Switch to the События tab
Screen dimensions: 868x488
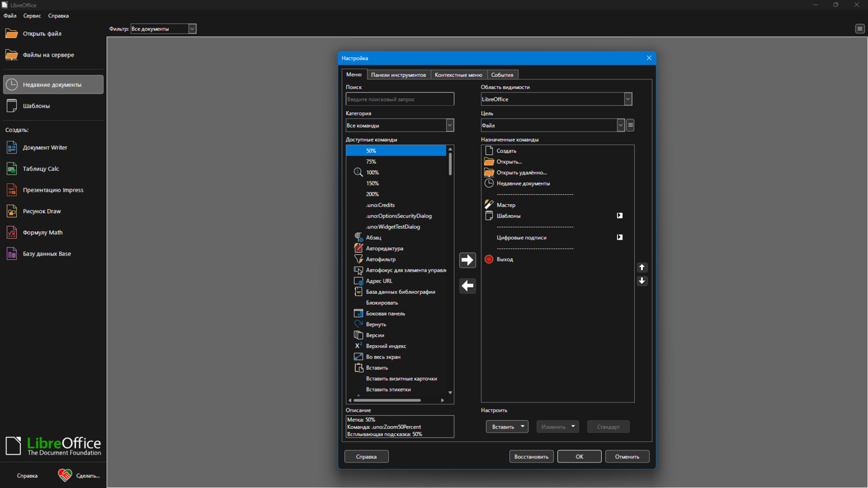point(502,75)
